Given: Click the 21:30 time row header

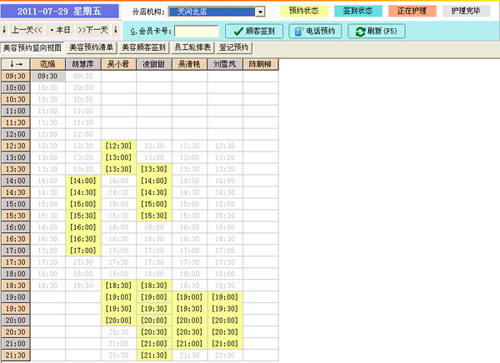Looking at the screenshot, I should pyautogui.click(x=16, y=355).
